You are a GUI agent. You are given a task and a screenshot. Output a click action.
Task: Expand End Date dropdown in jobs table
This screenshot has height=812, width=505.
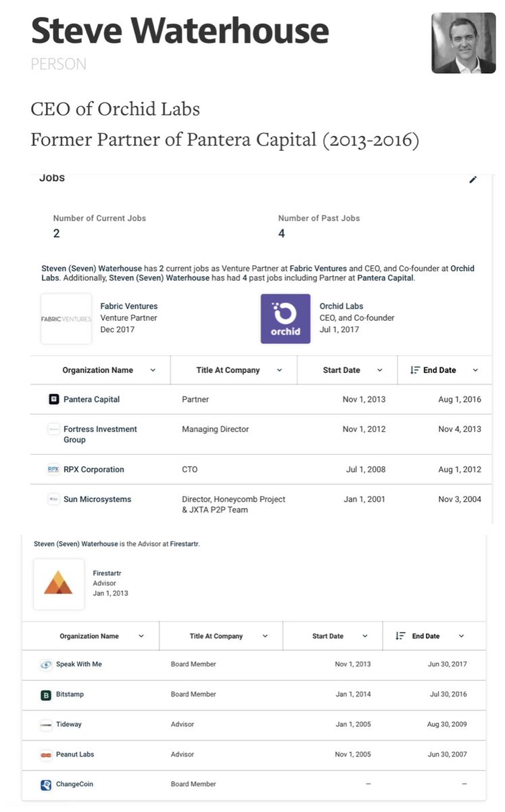click(x=475, y=371)
